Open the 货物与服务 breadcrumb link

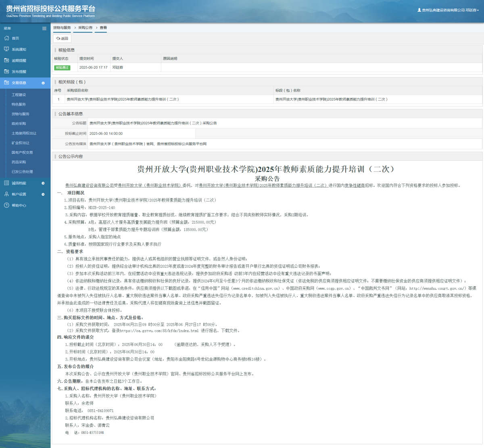pos(61,27)
